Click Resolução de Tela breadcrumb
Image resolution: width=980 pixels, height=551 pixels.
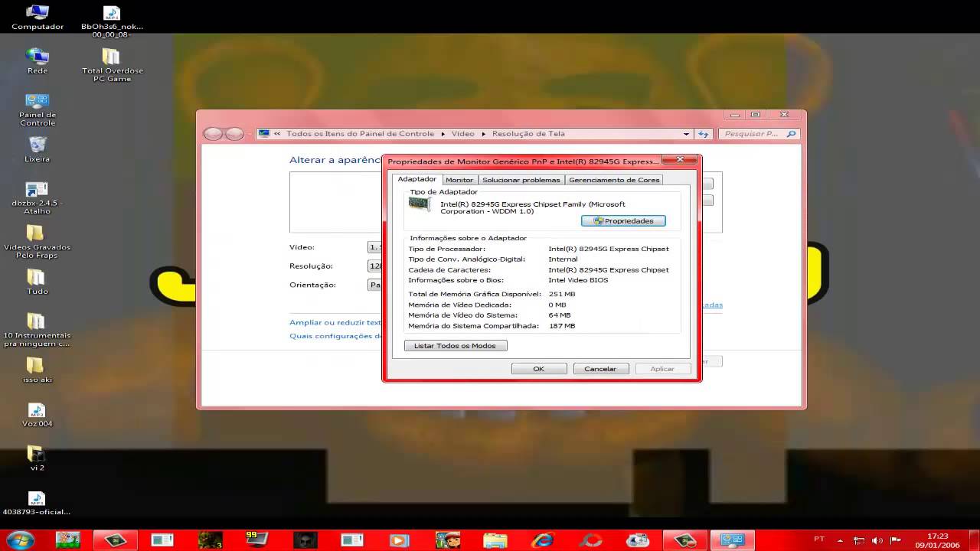528,134
